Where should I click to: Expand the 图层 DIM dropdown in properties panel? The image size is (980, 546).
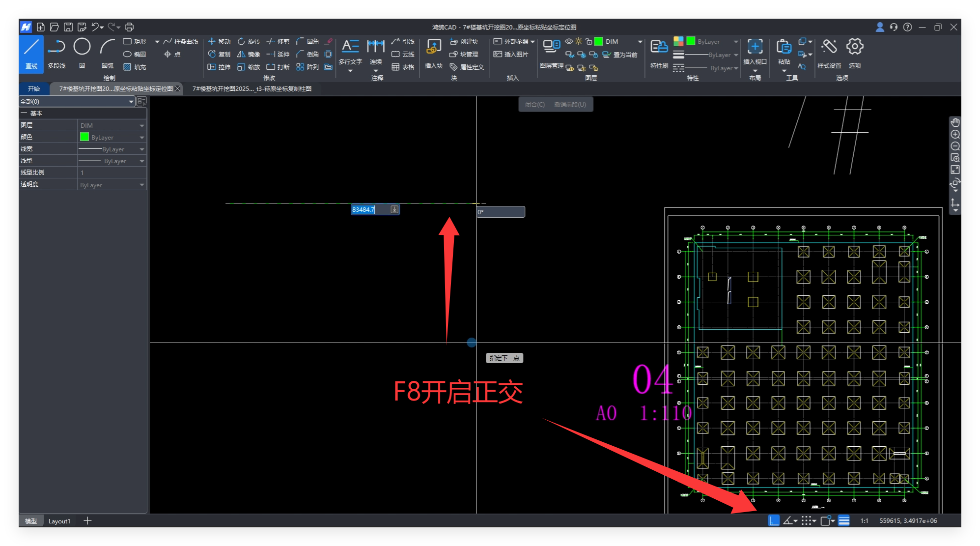point(141,126)
